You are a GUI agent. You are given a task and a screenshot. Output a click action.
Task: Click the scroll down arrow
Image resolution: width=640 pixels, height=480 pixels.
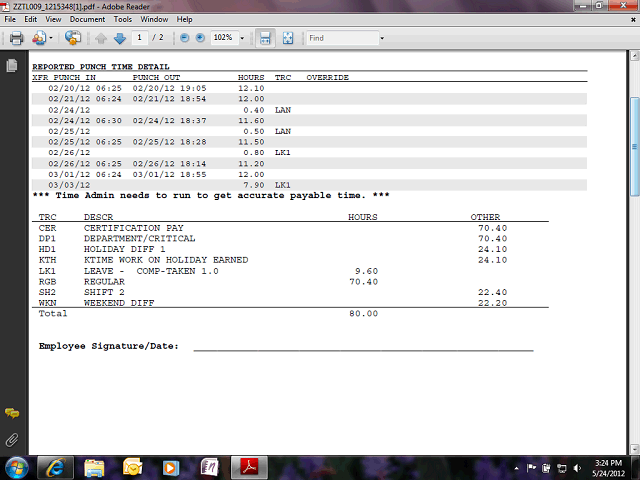tap(634, 449)
